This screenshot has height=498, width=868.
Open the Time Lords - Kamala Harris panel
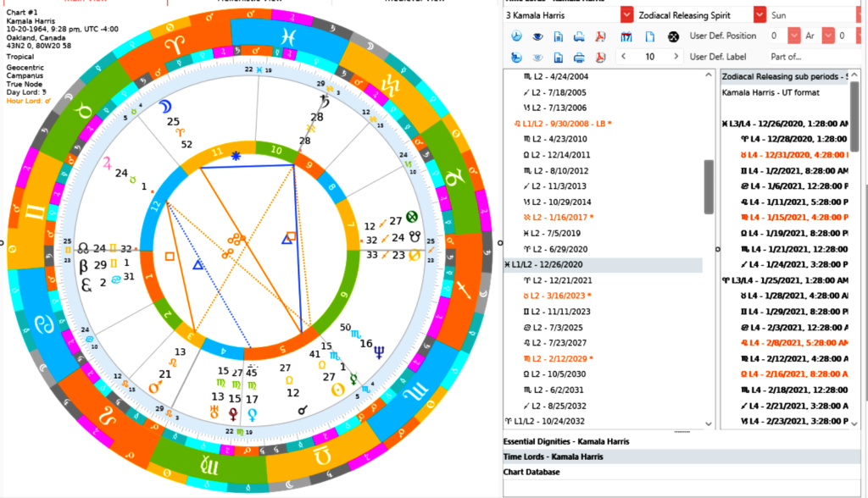[682, 456]
